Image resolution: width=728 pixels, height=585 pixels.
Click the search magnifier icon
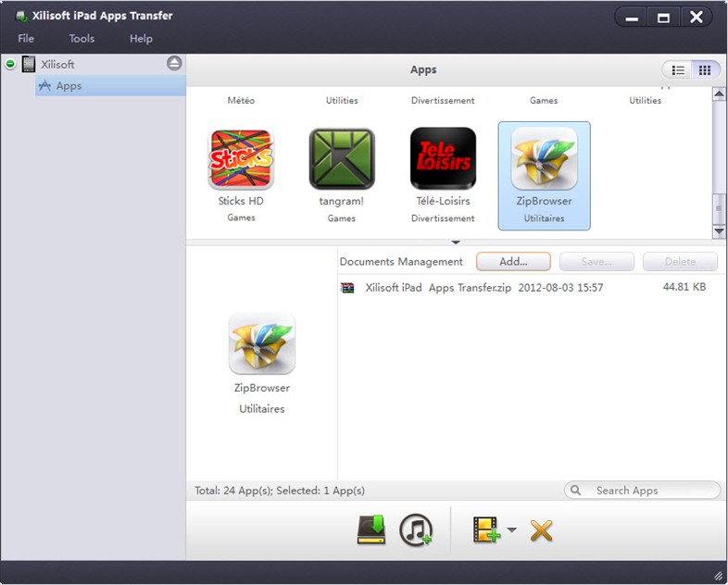576,490
